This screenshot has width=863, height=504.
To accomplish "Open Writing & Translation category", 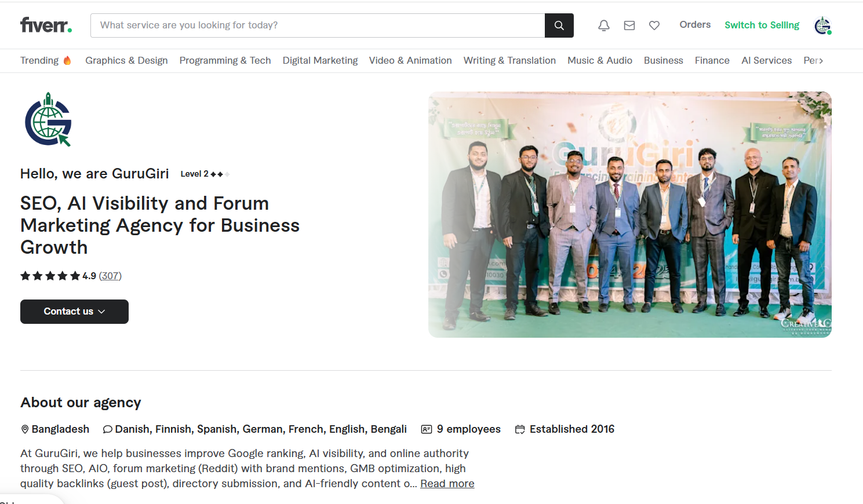I will click(x=509, y=60).
